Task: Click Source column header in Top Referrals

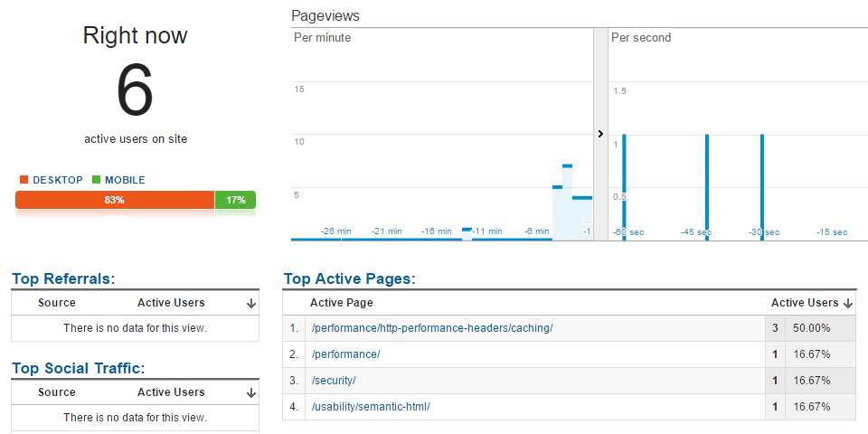Action: (x=57, y=303)
